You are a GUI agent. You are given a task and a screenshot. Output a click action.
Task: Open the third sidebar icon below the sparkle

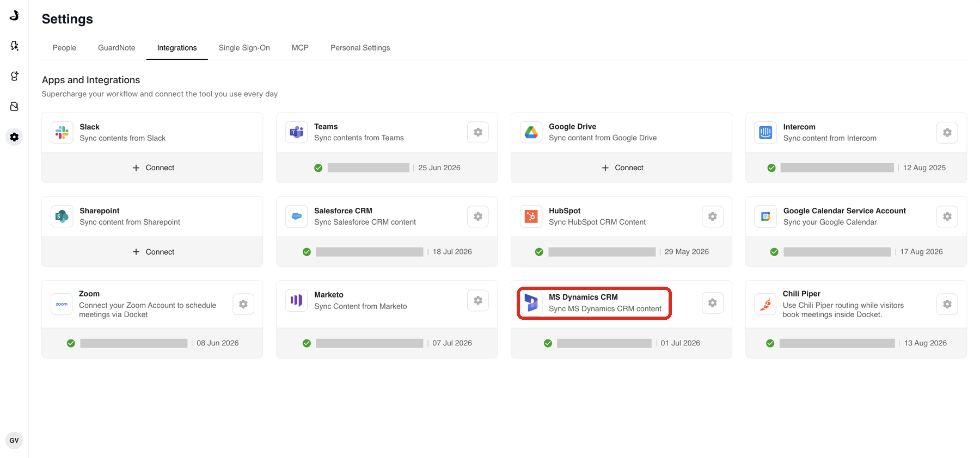[x=14, y=76]
